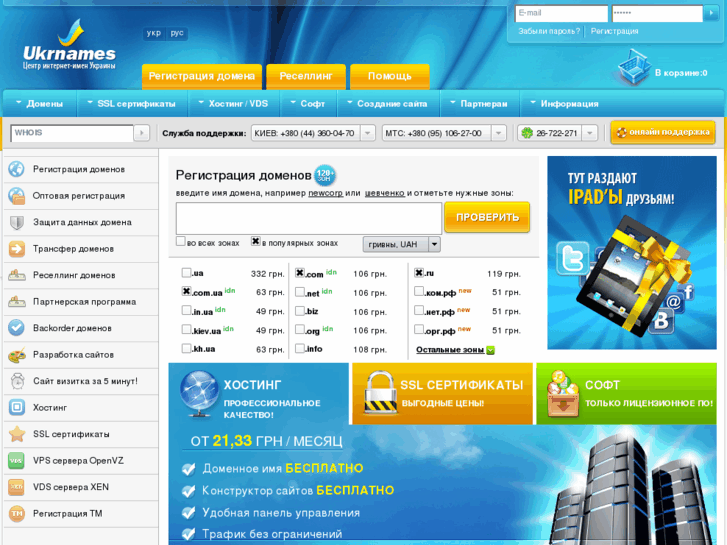Viewport: 727px width, 545px height.
Task: Uncheck the .ru zone checkbox
Action: coord(419,272)
